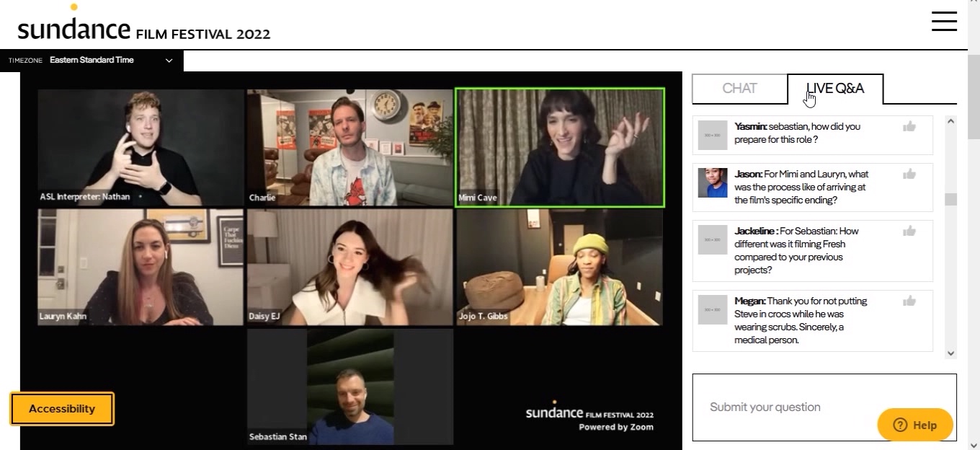Select Mimi Cave's video tile
Image resolution: width=980 pixels, height=450 pixels.
[559, 147]
